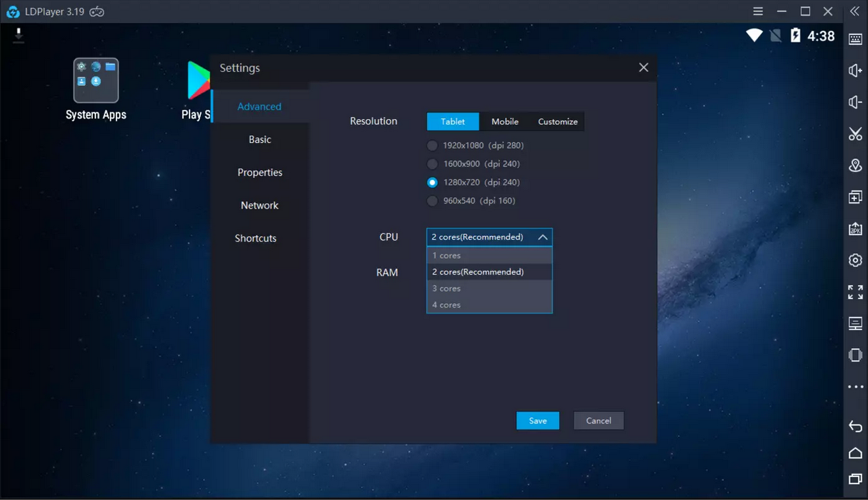The height and width of the screenshot is (500, 868).
Task: Save the settings changes
Action: click(537, 421)
